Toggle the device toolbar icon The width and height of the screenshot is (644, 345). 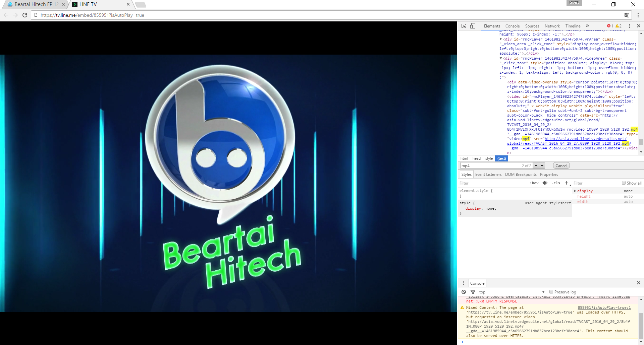473,26
